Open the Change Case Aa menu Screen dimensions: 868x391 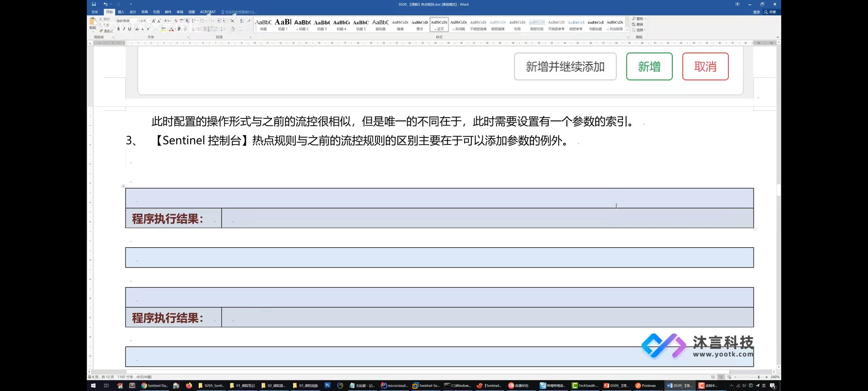pyautogui.click(x=167, y=21)
